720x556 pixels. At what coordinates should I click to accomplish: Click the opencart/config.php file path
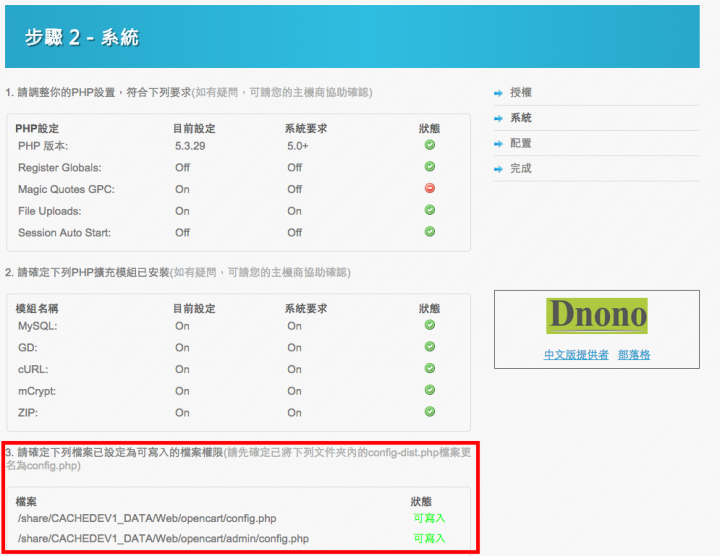pyautogui.click(x=147, y=518)
